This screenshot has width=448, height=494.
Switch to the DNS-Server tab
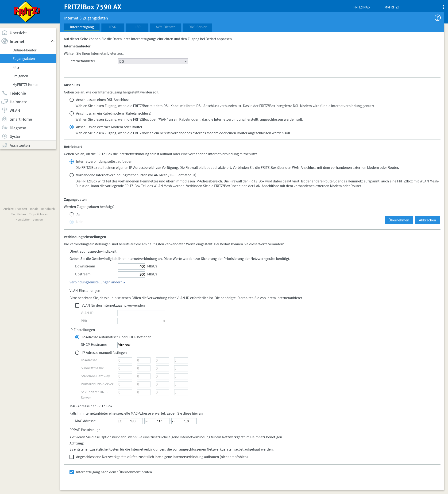197,27
